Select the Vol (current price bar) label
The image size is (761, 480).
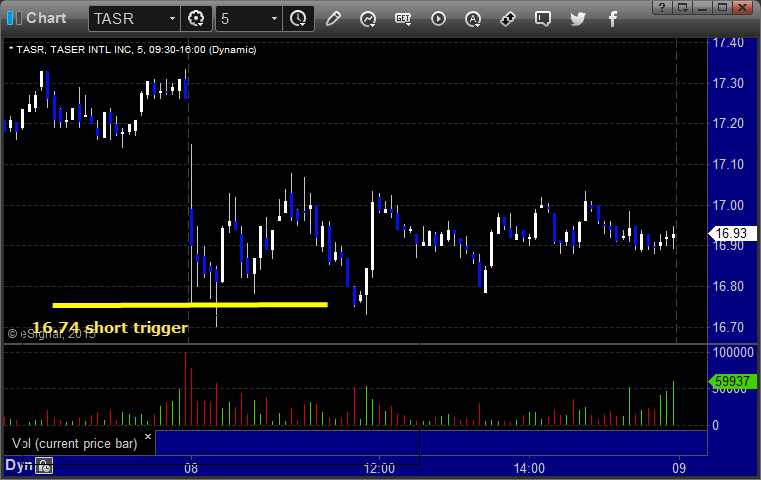75,444
